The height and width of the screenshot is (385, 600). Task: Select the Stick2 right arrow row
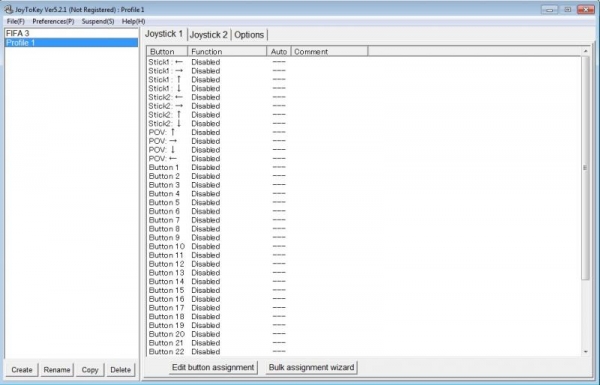point(364,106)
